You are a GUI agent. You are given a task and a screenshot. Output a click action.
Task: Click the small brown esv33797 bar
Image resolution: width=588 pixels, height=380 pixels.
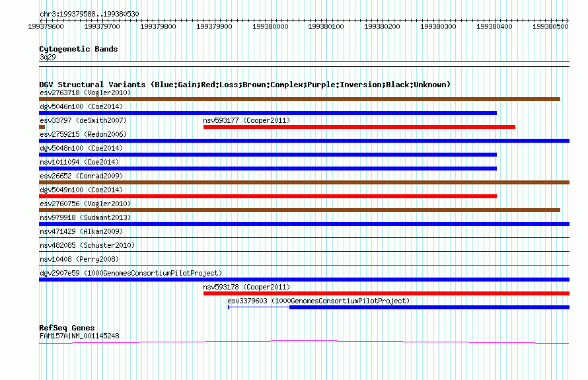tap(42, 127)
